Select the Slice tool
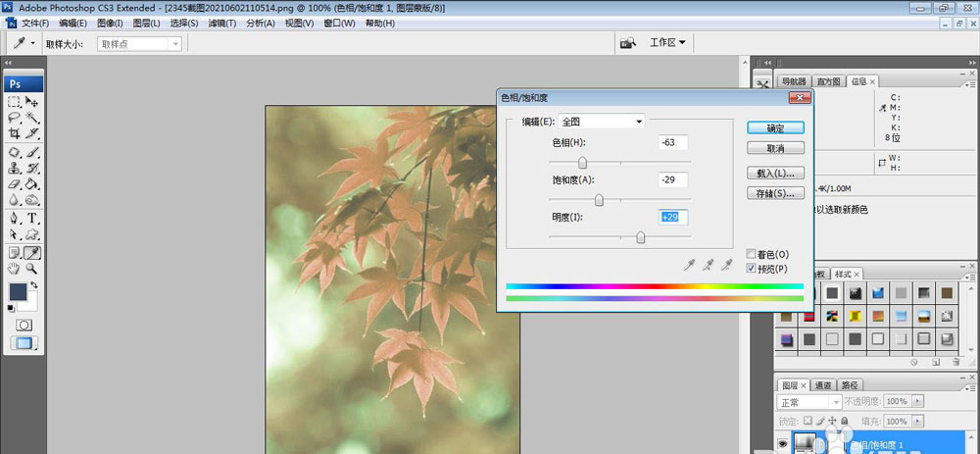The height and width of the screenshot is (454, 980). [x=32, y=133]
